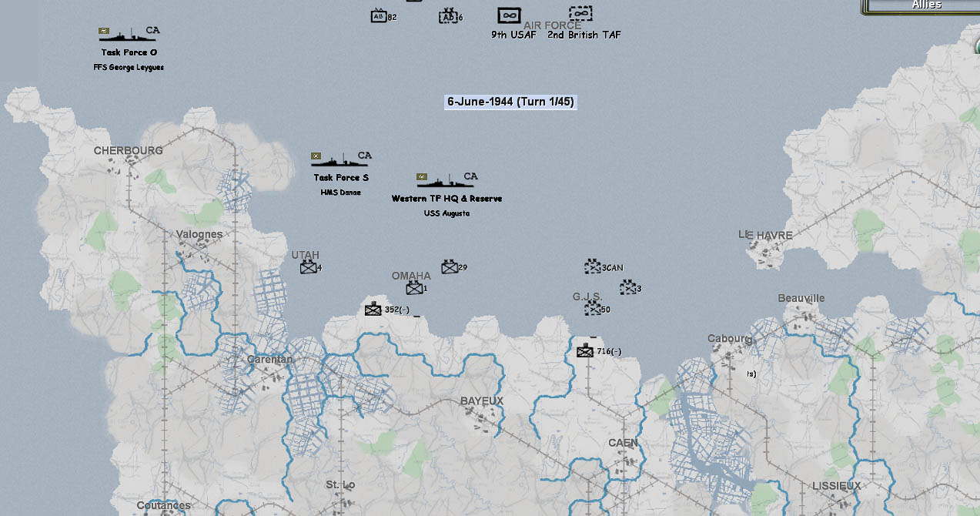Viewport: 980px width, 516px height.
Task: Select the 82nd Airborne division counter
Action: [378, 15]
